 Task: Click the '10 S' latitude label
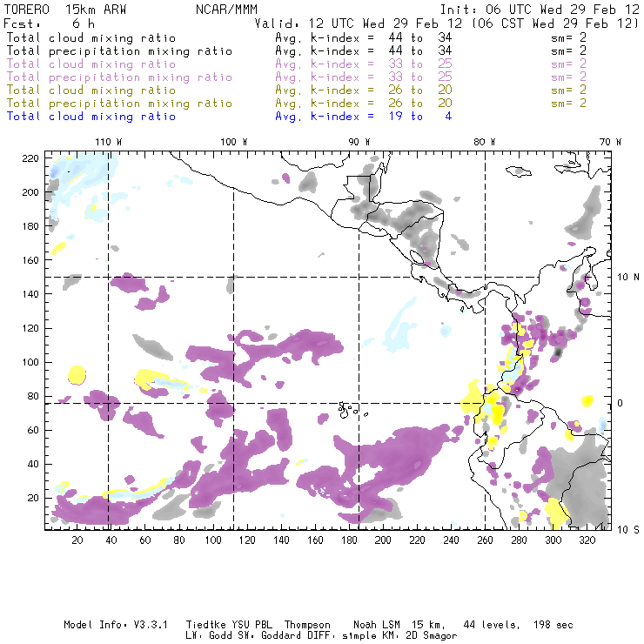pyautogui.click(x=628, y=530)
